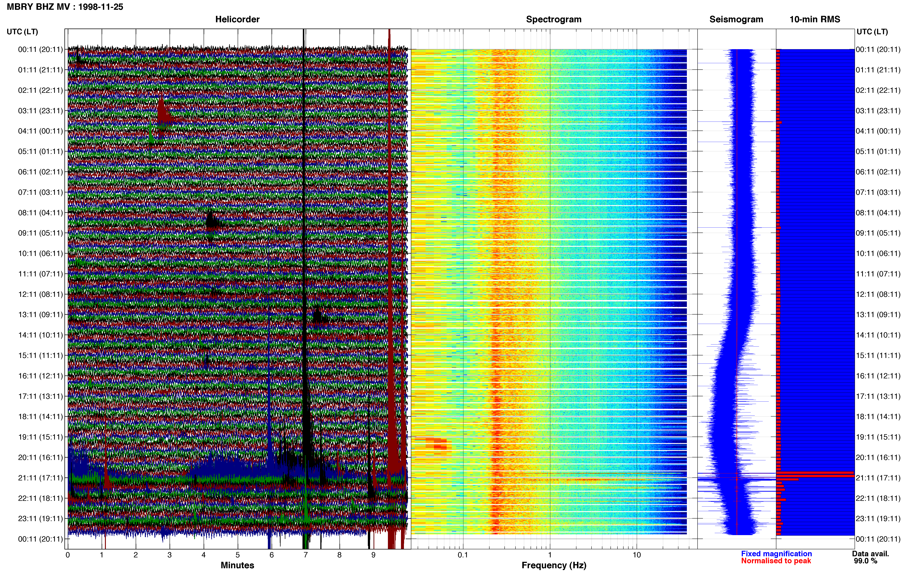
Task: Click the 1 Hz frequency tick label
Action: point(550,555)
